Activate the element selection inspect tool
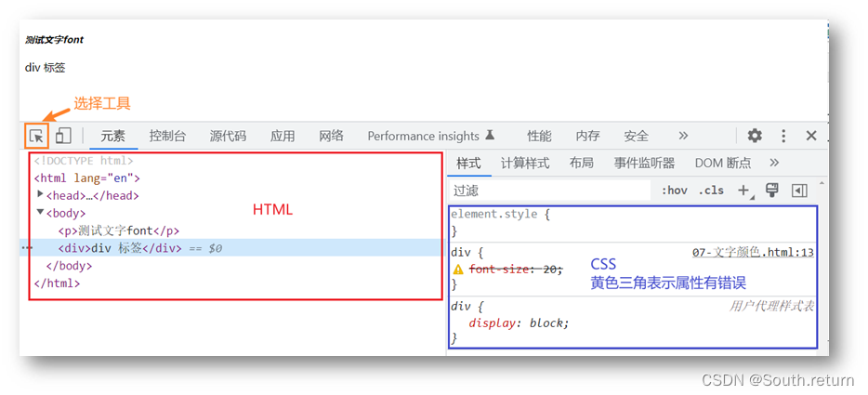This screenshot has width=868, height=395. tap(36, 136)
